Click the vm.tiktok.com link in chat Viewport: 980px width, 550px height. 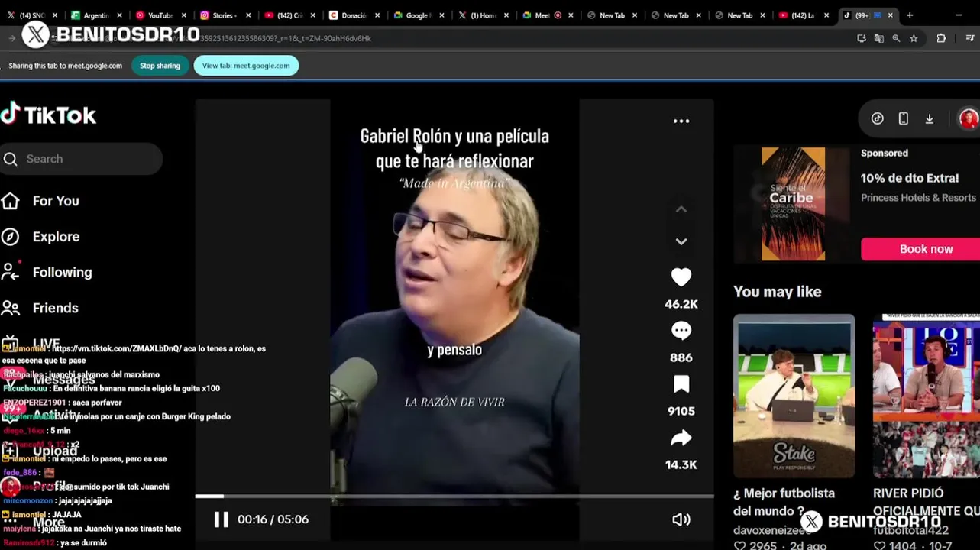[x=116, y=348]
